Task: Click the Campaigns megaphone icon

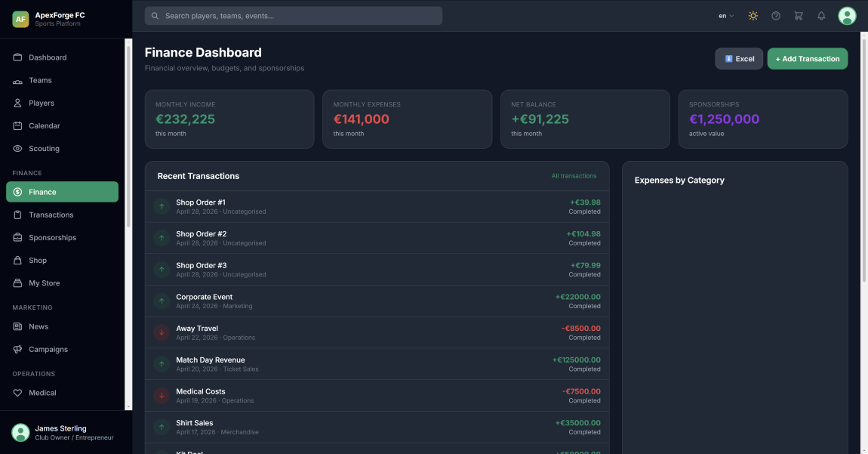Action: (18, 350)
